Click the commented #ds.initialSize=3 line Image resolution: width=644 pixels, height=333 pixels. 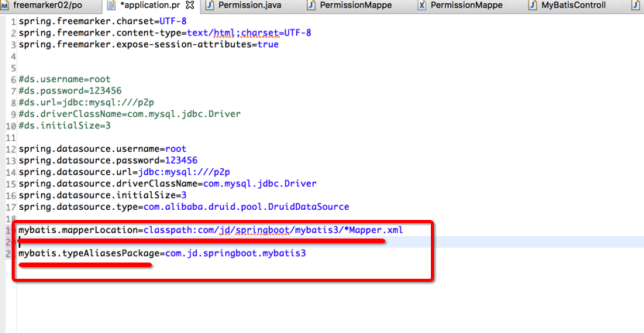[64, 125]
